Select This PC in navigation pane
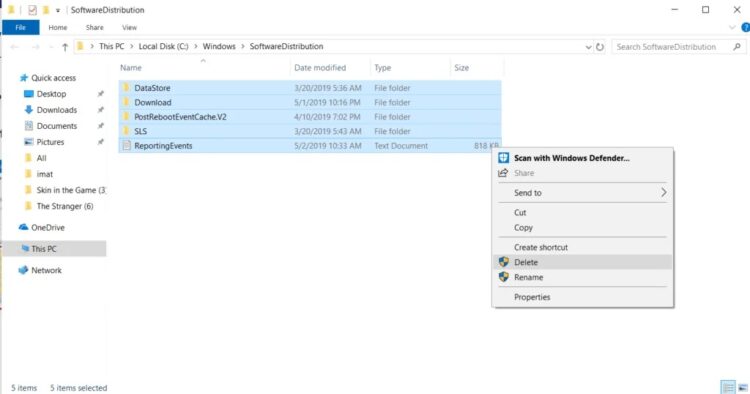 click(54, 249)
